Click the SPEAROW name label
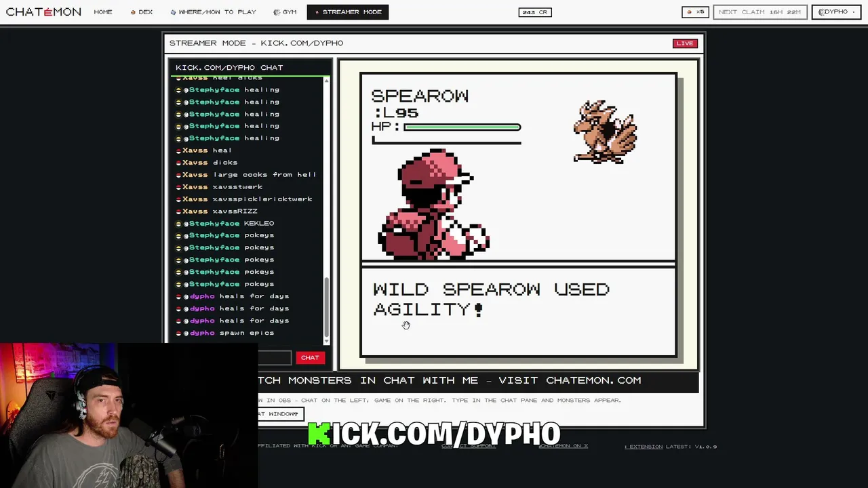 coord(420,96)
